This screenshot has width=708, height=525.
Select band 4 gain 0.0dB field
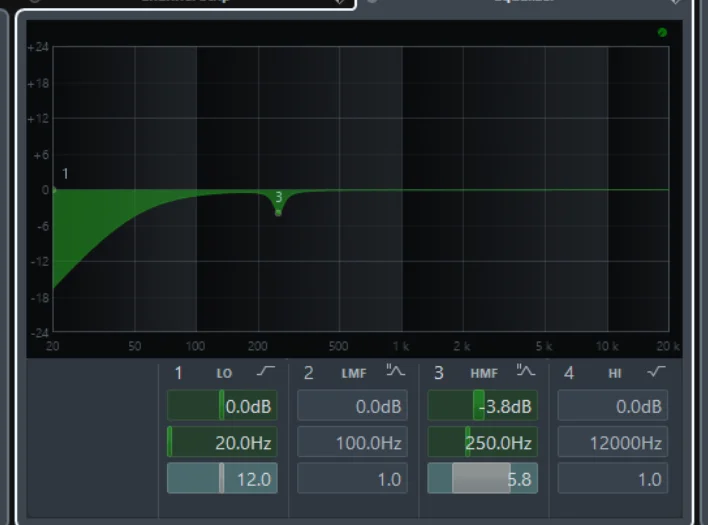[x=613, y=405]
